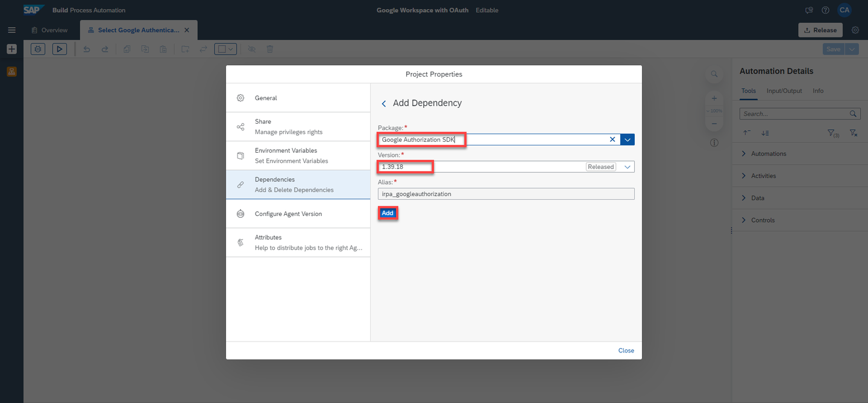
Task: Open the canvas info icon
Action: tap(714, 143)
